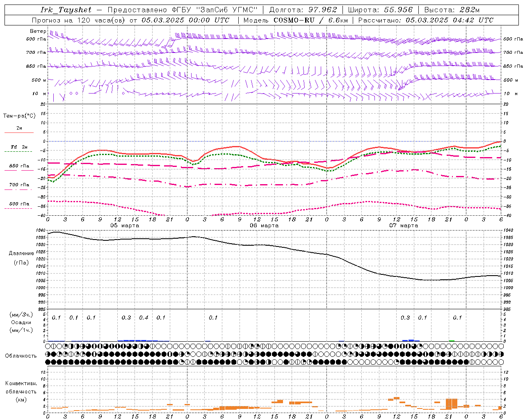The image size is (525, 420).
Task: Click the Рассчитано: 05.03.2025 04:42 UTC timestamp
Action: 426,20
